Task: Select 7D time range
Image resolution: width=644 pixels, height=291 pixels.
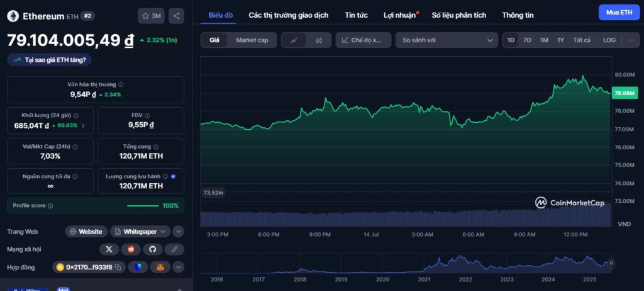Action: pos(527,40)
